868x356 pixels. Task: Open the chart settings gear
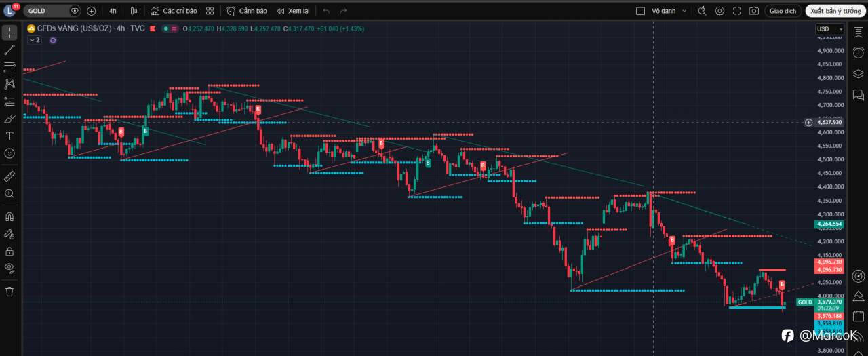click(x=719, y=11)
